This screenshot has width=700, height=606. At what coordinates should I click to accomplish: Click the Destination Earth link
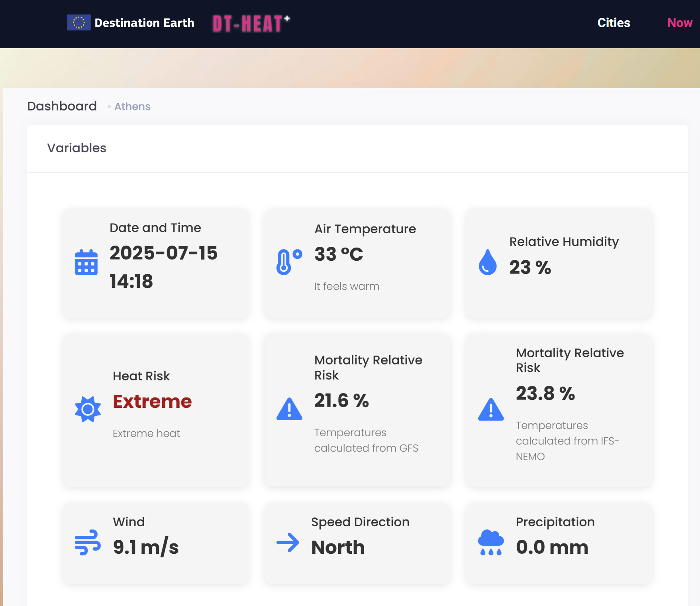144,23
